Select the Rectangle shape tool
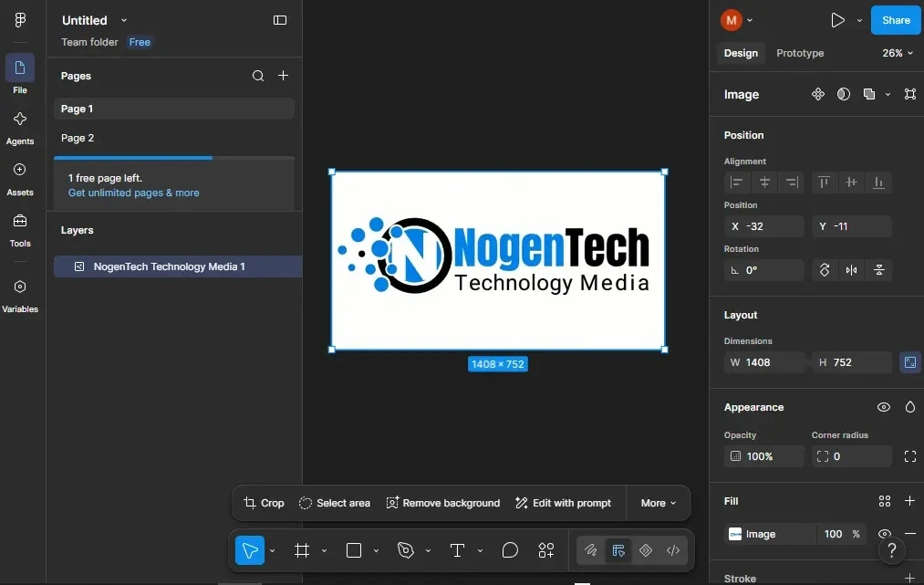The width and height of the screenshot is (924, 585). [x=354, y=550]
